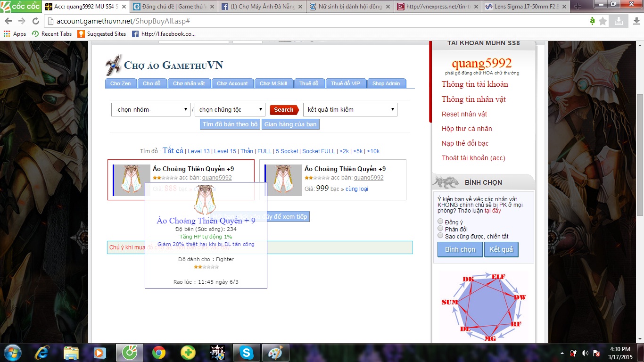Click Tìm đồ bán theo bộ button
Viewport: 644px width, 362px height.
point(231,124)
